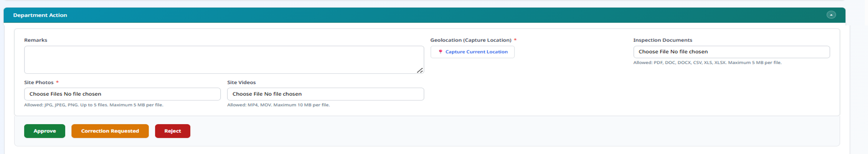Reject the application
This screenshot has height=154, width=868.
point(173,131)
